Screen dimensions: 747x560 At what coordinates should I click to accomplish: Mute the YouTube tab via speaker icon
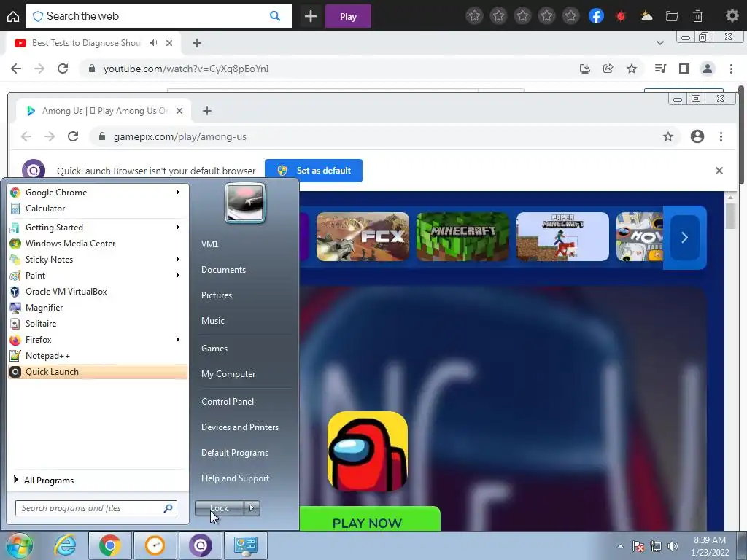[153, 43]
